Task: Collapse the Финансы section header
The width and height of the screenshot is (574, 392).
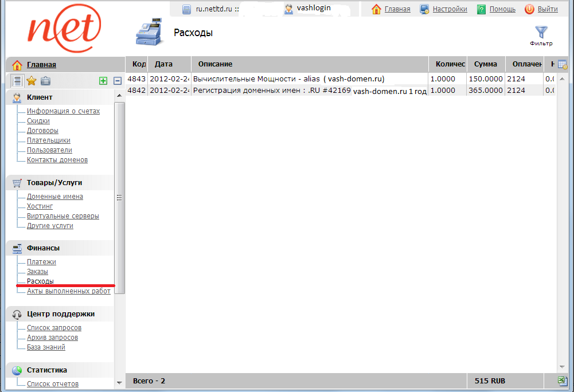Action: coord(43,248)
